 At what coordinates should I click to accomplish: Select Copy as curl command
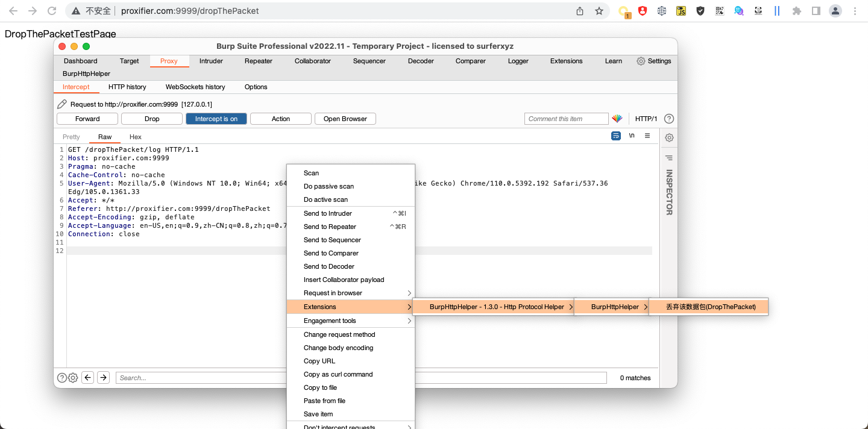pyautogui.click(x=351, y=374)
